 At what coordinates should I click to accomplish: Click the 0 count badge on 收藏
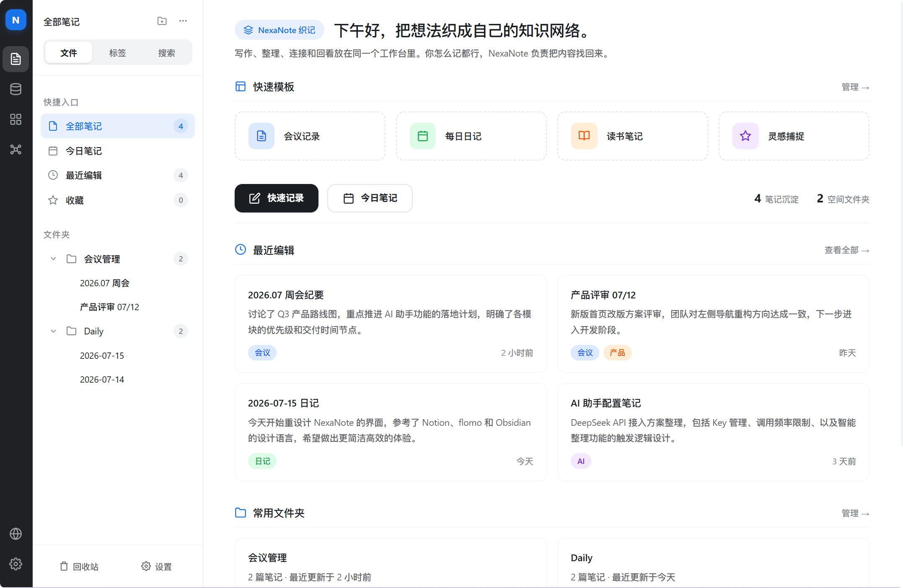pyautogui.click(x=181, y=200)
